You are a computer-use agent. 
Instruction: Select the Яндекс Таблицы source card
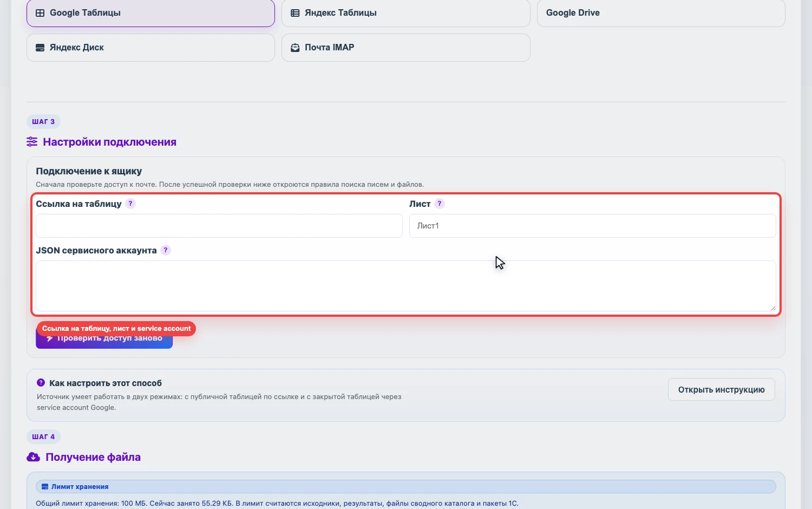point(405,13)
